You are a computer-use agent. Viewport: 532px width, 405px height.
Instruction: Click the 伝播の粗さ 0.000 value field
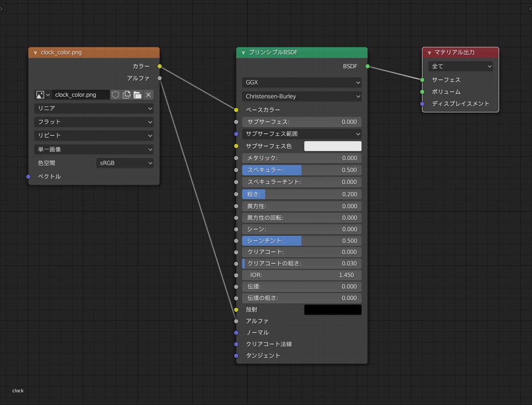[x=302, y=298]
